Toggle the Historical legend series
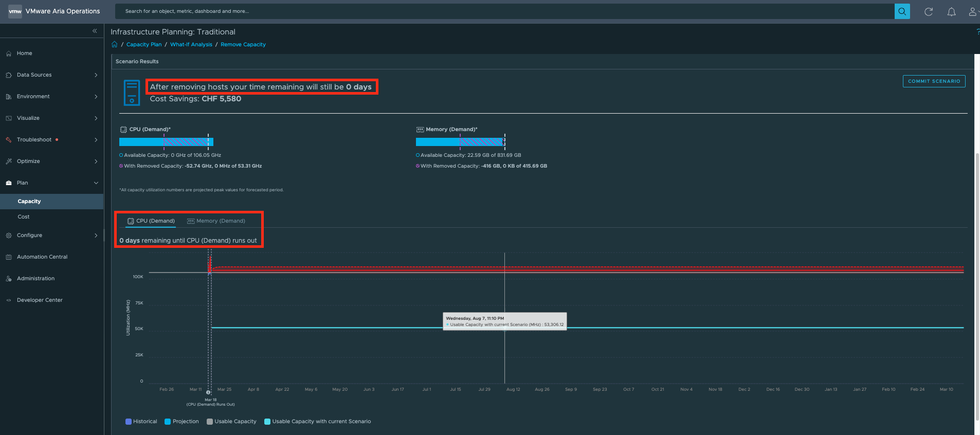Screen dimensions: 980x435 pos(141,422)
